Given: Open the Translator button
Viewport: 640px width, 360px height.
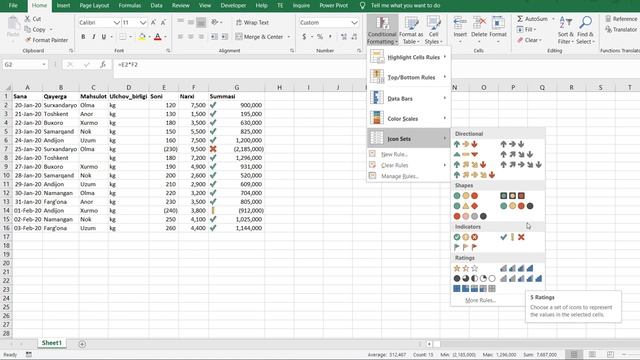Looking at the screenshot, I should click(620, 29).
